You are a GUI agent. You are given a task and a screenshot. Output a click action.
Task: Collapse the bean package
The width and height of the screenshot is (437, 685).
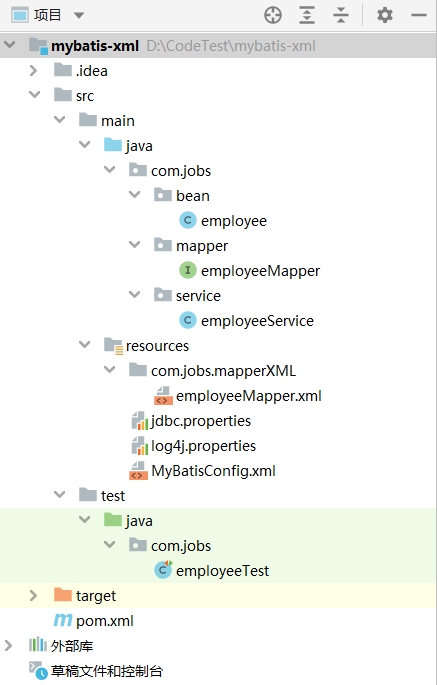[135, 195]
